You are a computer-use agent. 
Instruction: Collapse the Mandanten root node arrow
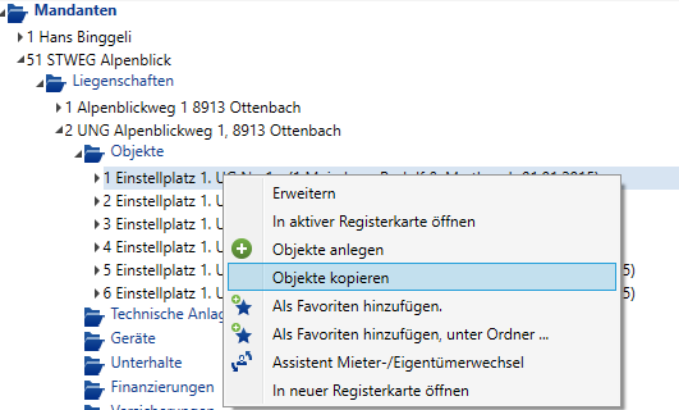point(3,14)
